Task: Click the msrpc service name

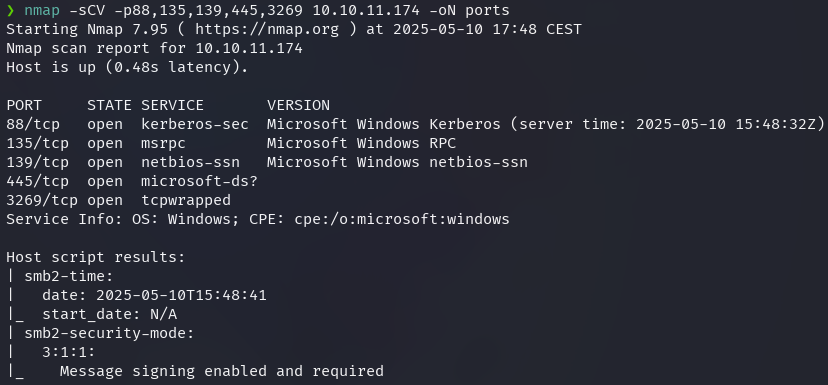Action: [163, 144]
